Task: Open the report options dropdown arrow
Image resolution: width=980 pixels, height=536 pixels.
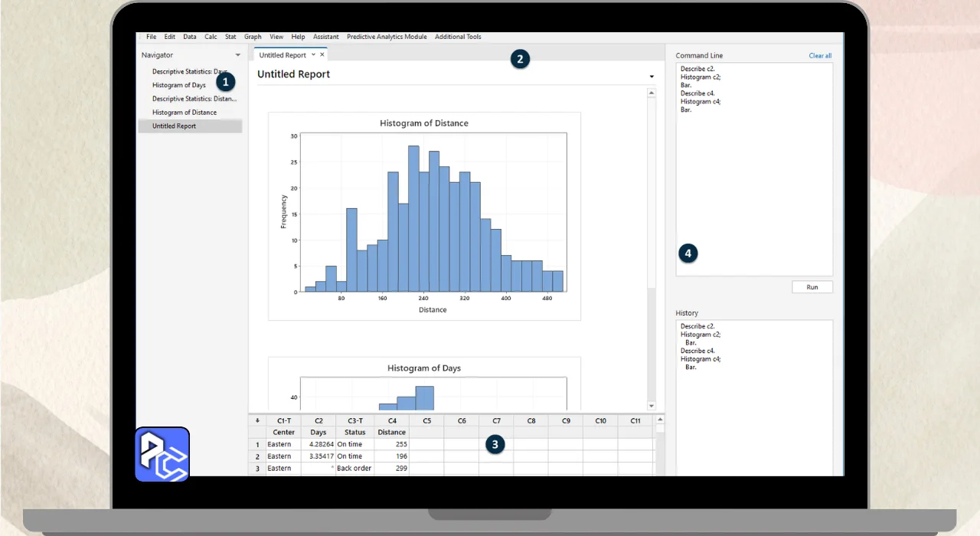Action: (x=652, y=77)
